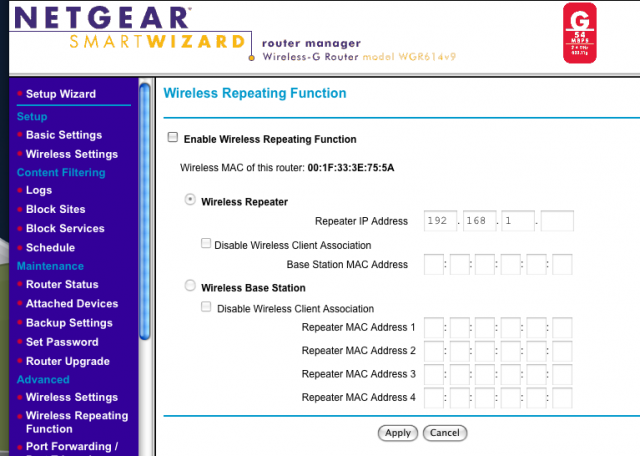
Task: Open the Block Sites page
Action: click(x=56, y=209)
